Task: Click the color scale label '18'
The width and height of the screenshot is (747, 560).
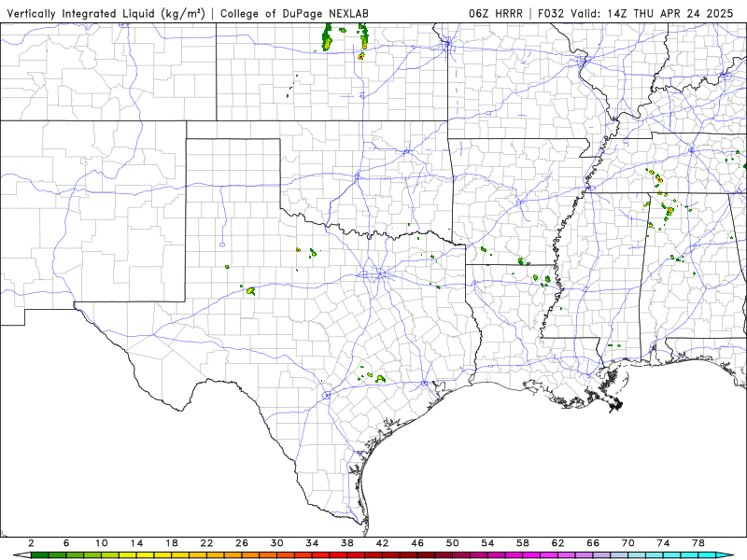Action: [x=172, y=543]
